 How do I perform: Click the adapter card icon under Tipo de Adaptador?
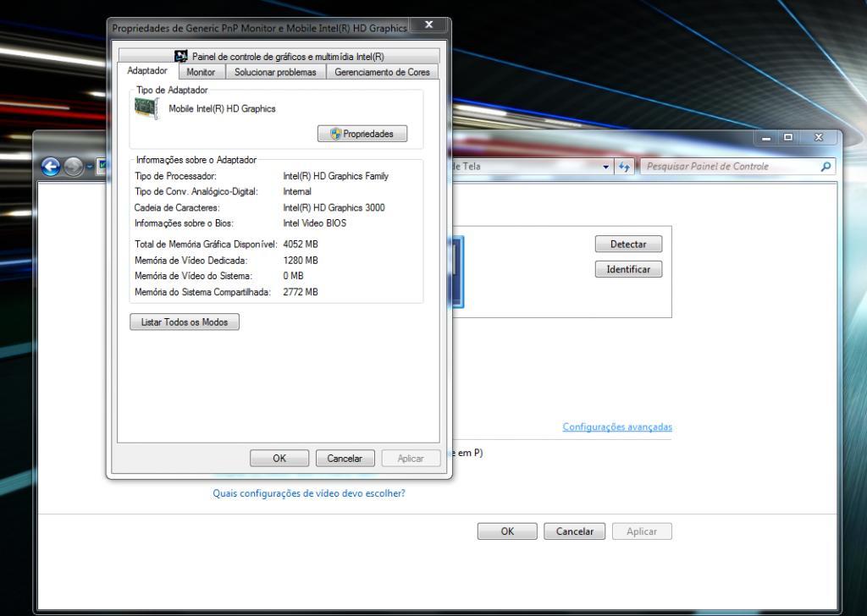pos(147,108)
